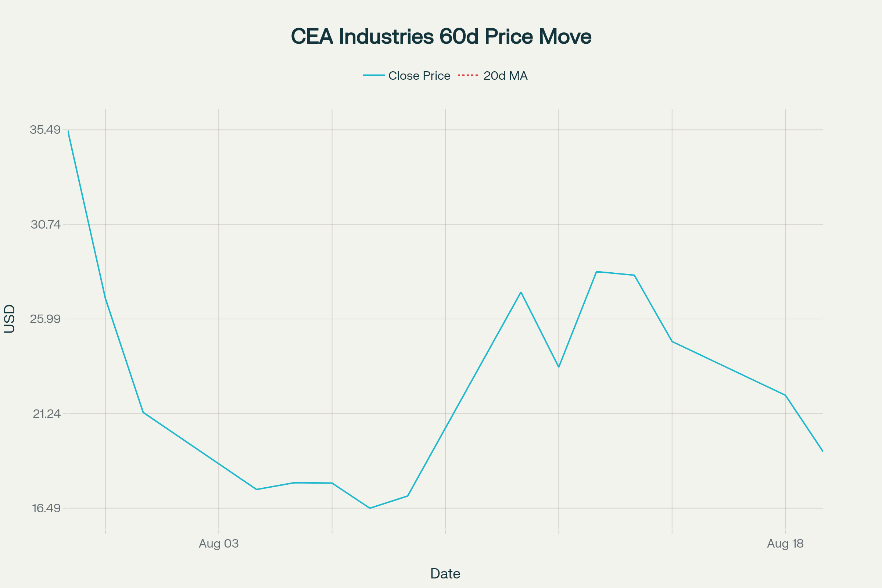Click the 30.74 y-axis tick label
Screen dimensions: 882x588
click(45, 225)
